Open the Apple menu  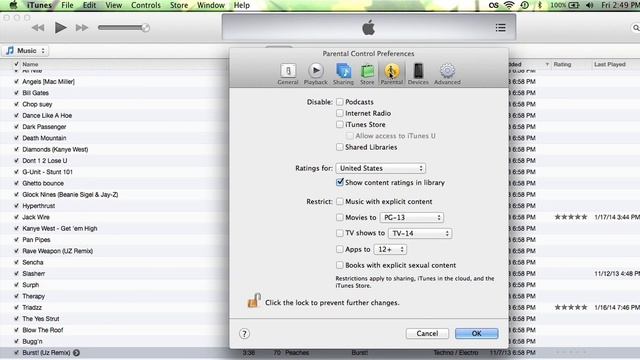coord(13,5)
